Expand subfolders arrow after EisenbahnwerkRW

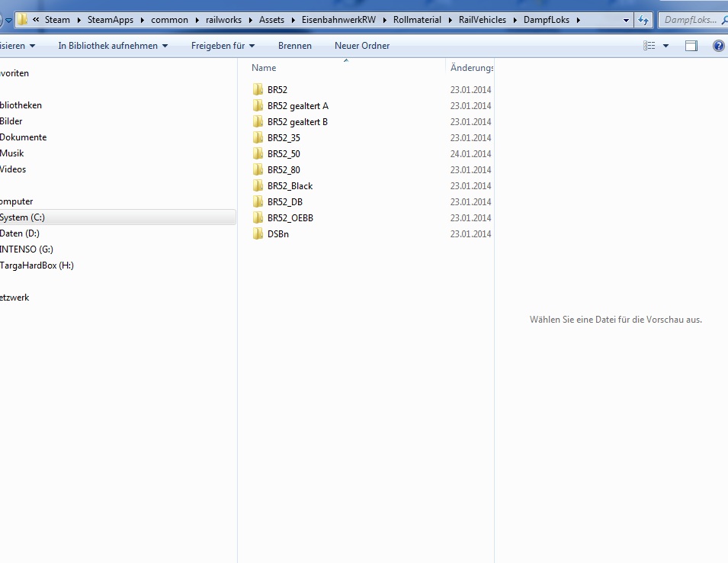pyautogui.click(x=384, y=20)
